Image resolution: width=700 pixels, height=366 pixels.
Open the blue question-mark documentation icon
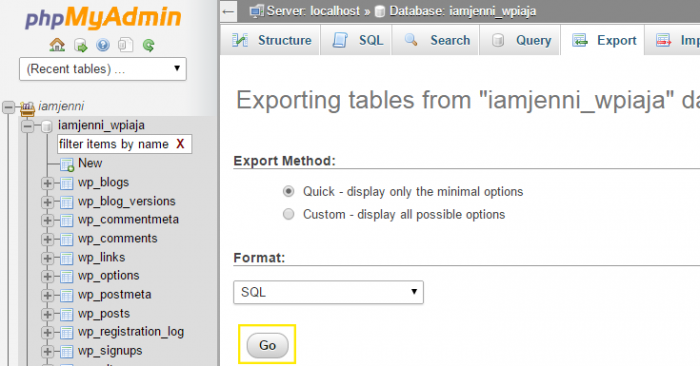pos(103,45)
